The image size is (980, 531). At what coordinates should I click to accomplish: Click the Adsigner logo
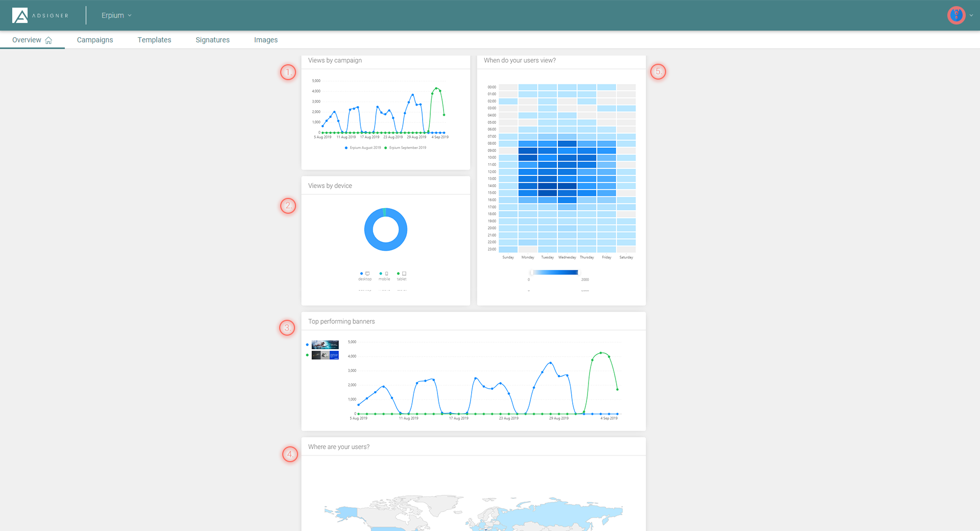tap(40, 15)
